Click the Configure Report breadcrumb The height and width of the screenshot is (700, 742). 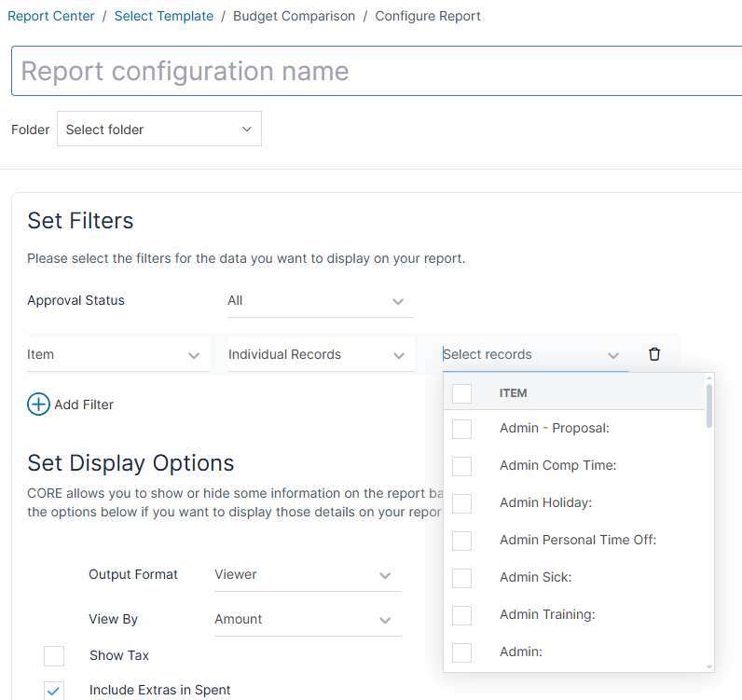click(x=428, y=16)
